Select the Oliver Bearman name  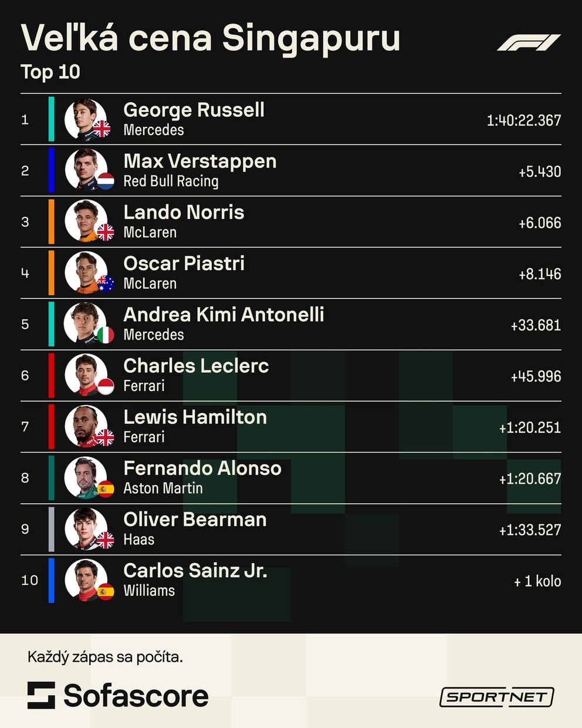click(195, 519)
